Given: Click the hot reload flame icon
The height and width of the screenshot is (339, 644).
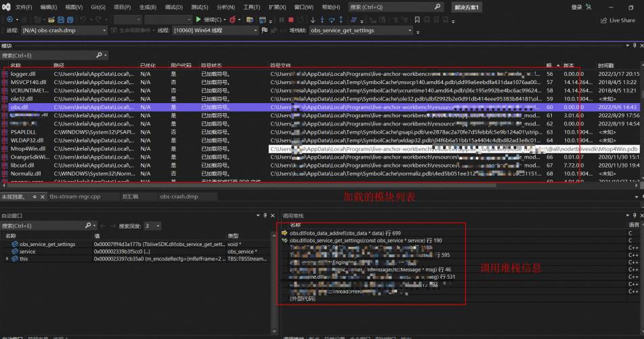Looking at the screenshot, I should tap(232, 20).
